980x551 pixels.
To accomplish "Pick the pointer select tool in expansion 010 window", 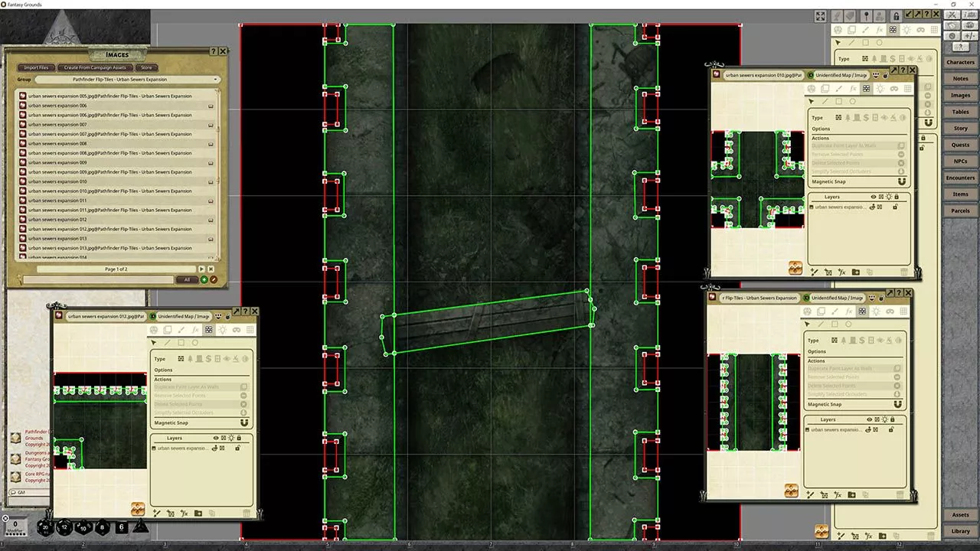I will pos(812,101).
